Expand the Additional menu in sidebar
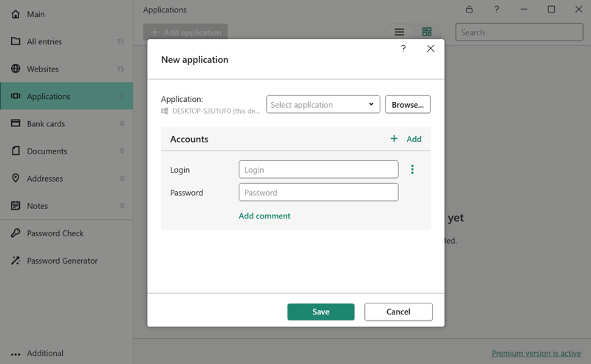This screenshot has width=591, height=364. coord(44,353)
